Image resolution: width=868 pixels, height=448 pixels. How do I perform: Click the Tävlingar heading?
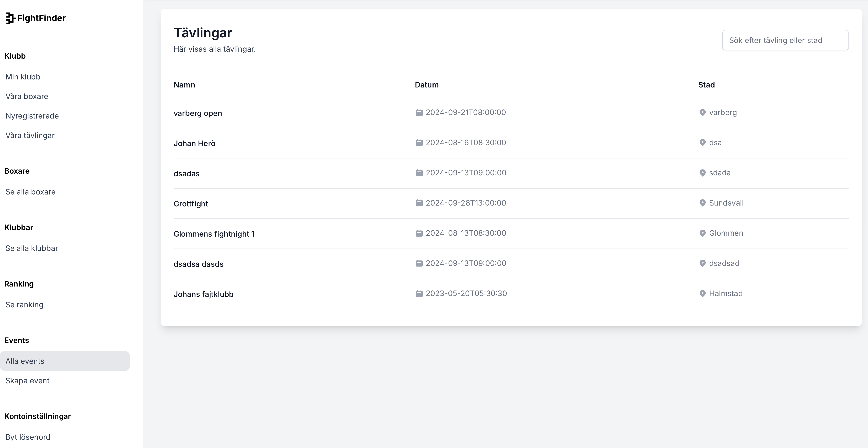(x=203, y=33)
